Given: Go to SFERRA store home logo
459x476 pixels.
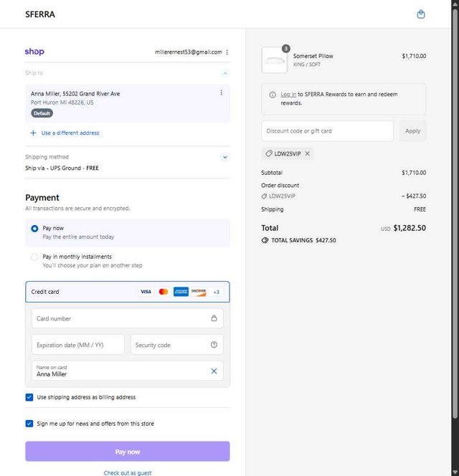Looking at the screenshot, I should [x=40, y=14].
